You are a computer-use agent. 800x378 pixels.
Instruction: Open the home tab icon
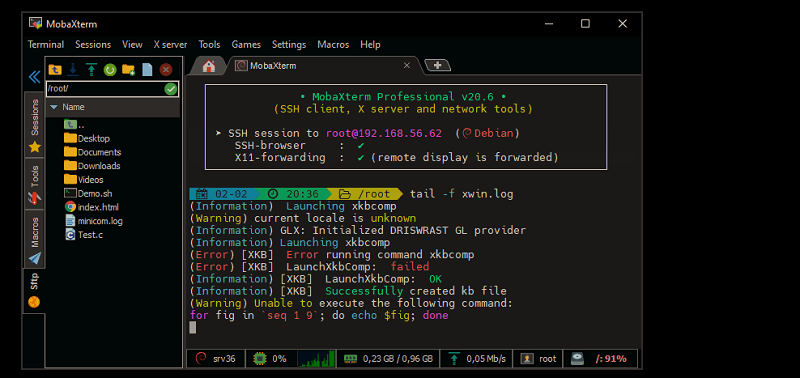coord(208,66)
